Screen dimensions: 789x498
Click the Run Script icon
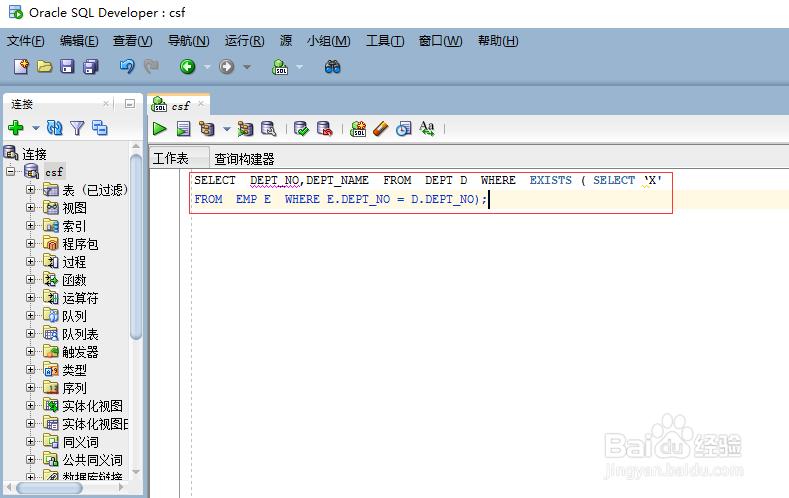click(x=184, y=129)
